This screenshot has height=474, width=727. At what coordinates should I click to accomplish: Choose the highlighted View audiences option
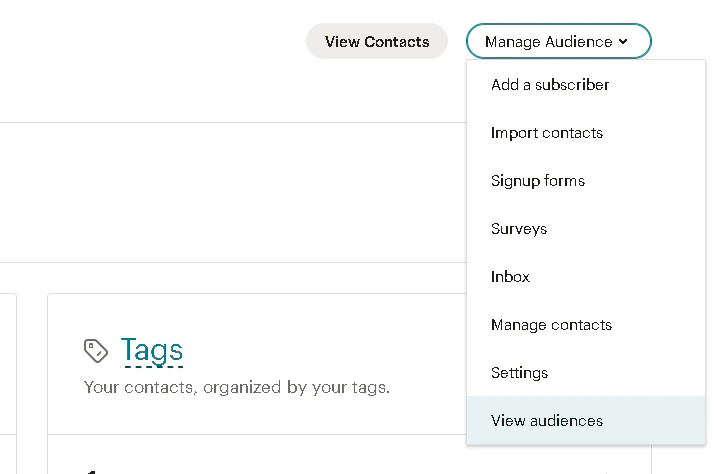pos(586,421)
